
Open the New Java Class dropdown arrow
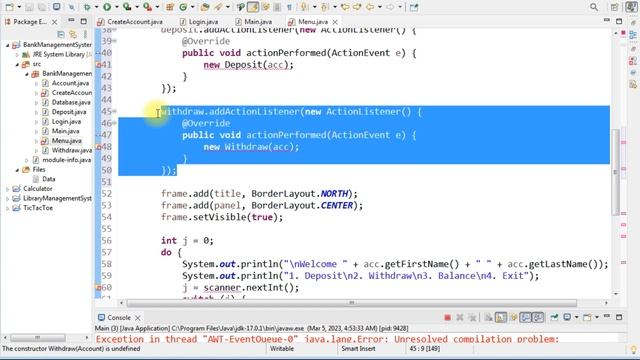point(193,7)
